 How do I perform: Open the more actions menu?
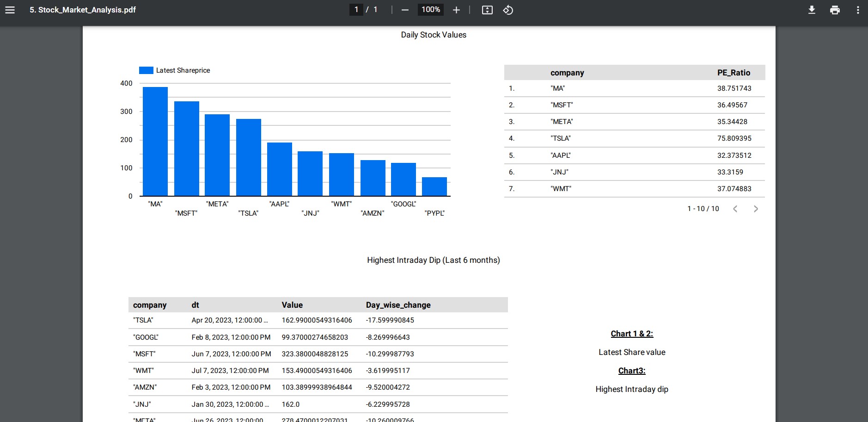[858, 10]
